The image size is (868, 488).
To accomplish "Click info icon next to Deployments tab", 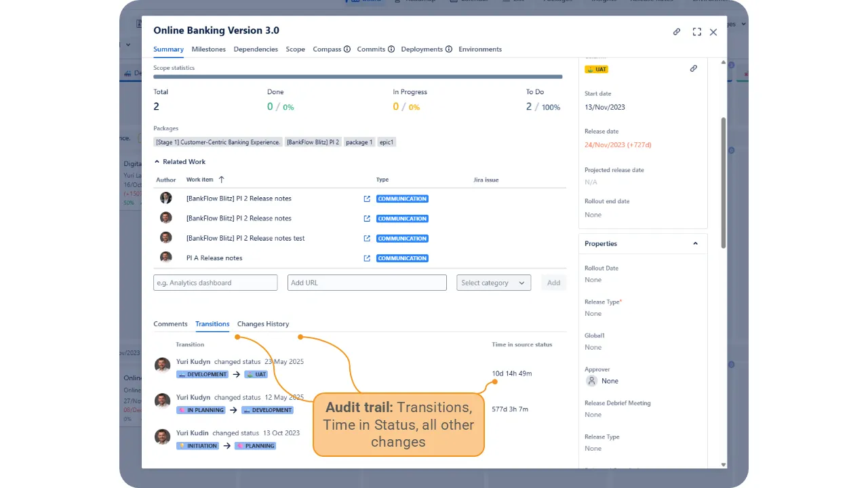I will point(449,49).
